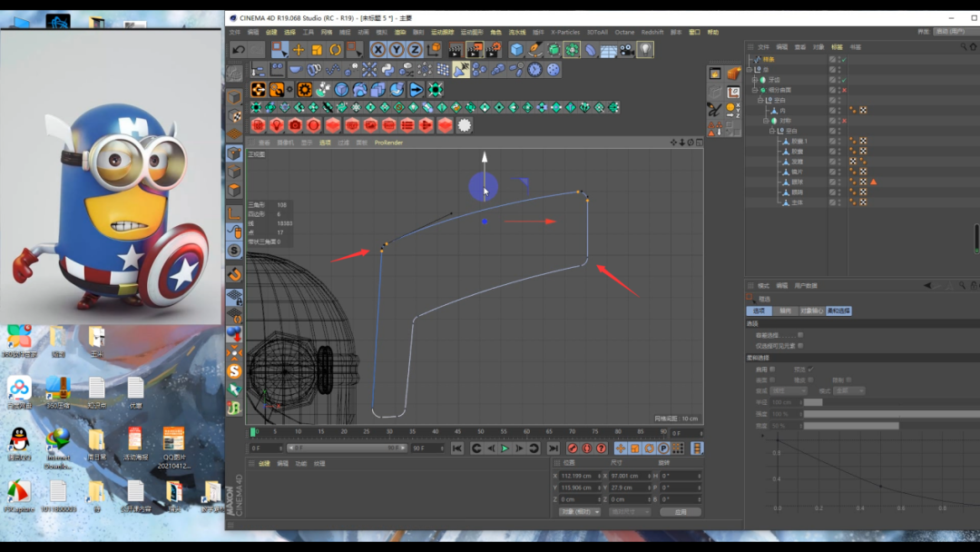Collapse the 对称 tree node
Screen dimensions: 980x552
[x=766, y=121]
